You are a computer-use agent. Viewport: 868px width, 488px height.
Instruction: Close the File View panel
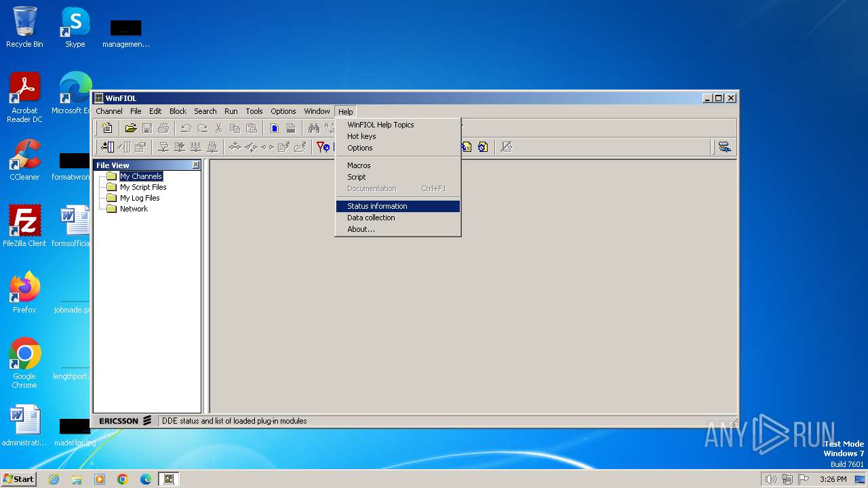(x=196, y=165)
